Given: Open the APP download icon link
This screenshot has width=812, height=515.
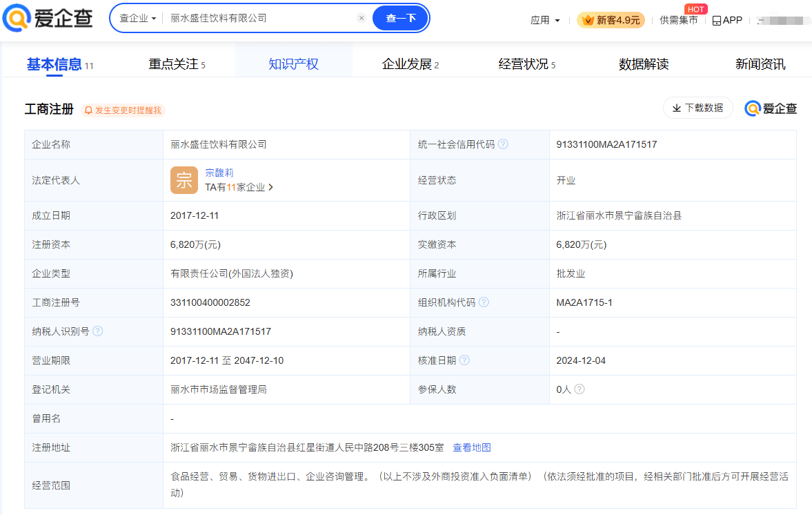Looking at the screenshot, I should coord(727,20).
